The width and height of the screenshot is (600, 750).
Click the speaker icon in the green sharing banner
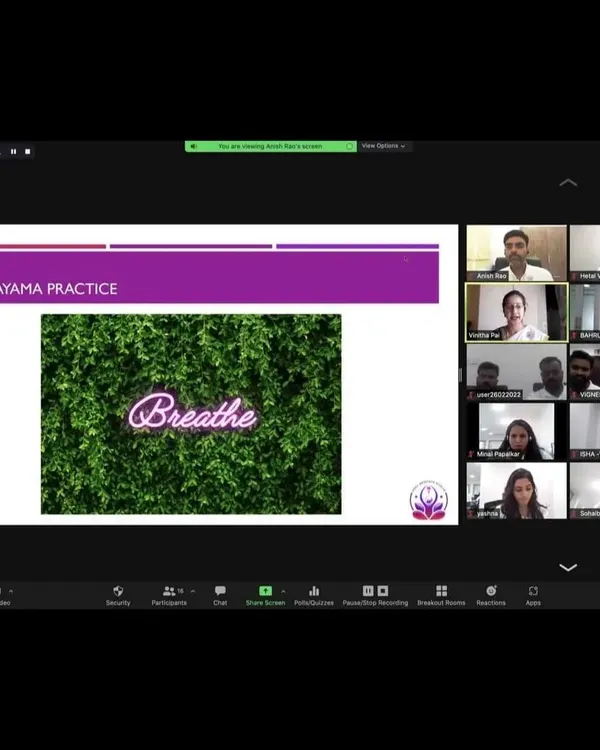click(x=193, y=146)
